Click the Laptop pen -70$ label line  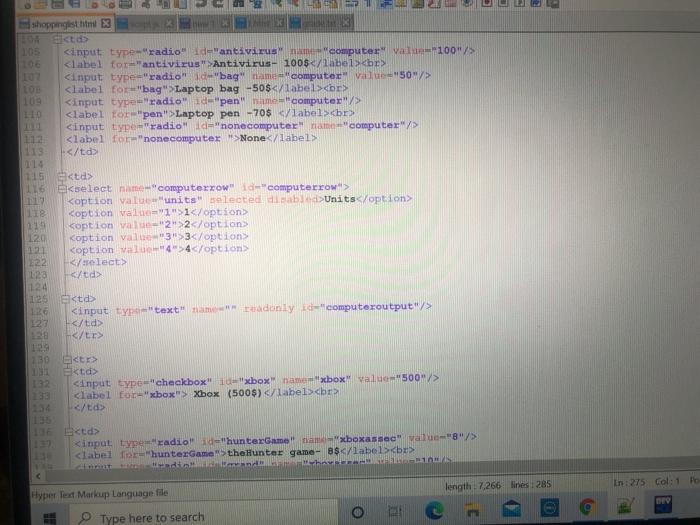[210, 114]
